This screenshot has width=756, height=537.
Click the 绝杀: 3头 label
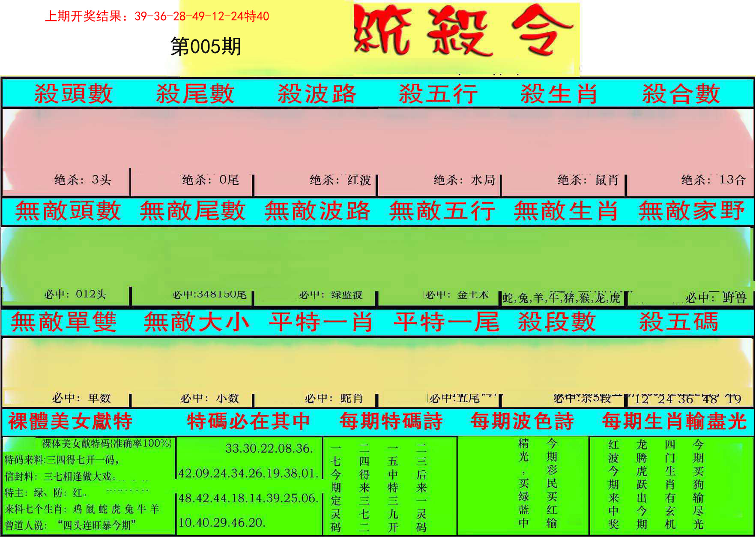click(83, 180)
